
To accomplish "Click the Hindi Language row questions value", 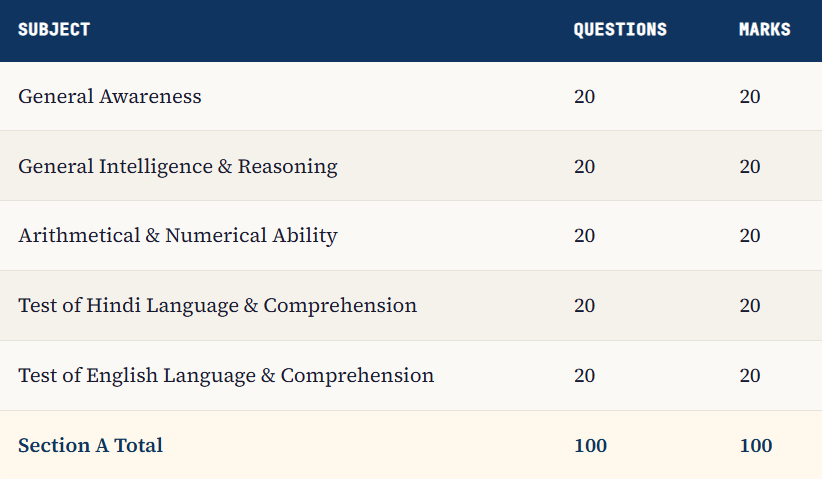I will [x=584, y=305].
